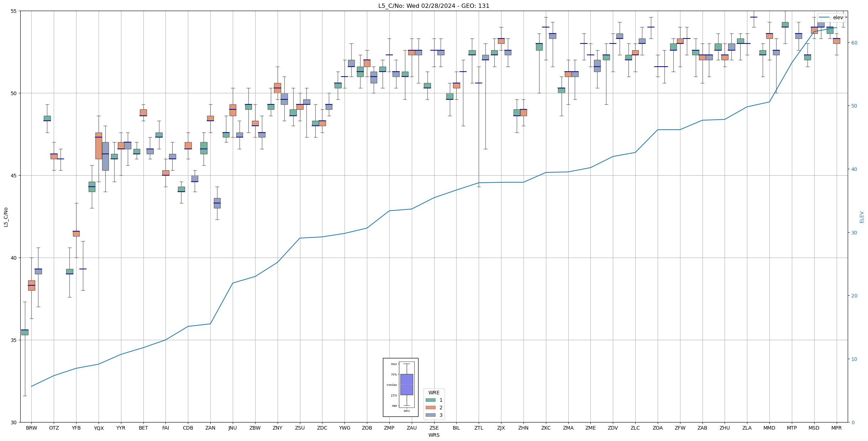
Task: Click the CDB x-axis label
Action: (188, 428)
